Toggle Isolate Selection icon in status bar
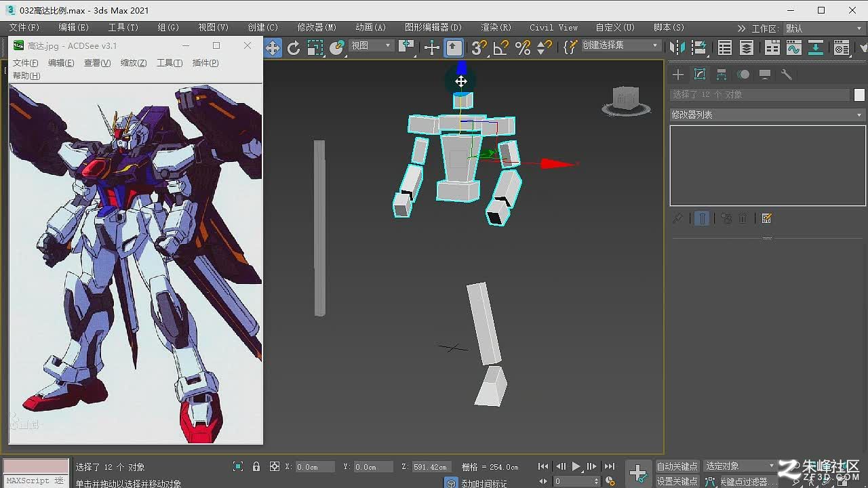The image size is (868, 488). tap(238, 466)
